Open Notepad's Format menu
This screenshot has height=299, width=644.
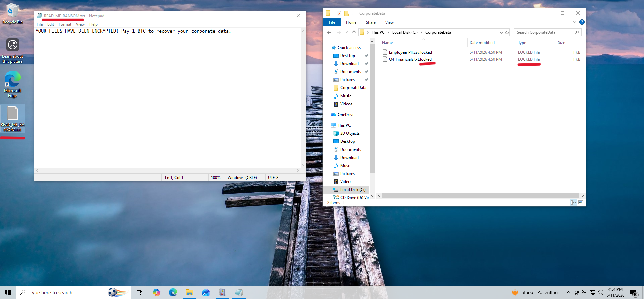(x=65, y=24)
